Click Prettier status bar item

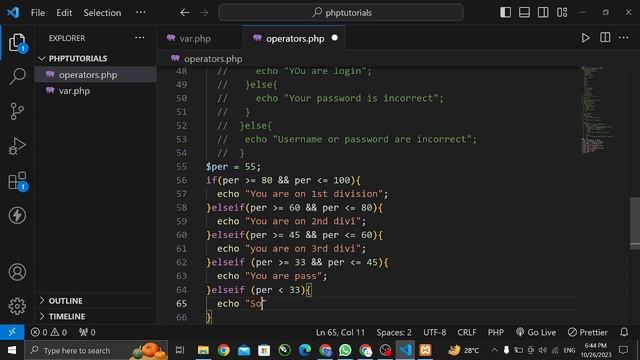click(587, 332)
